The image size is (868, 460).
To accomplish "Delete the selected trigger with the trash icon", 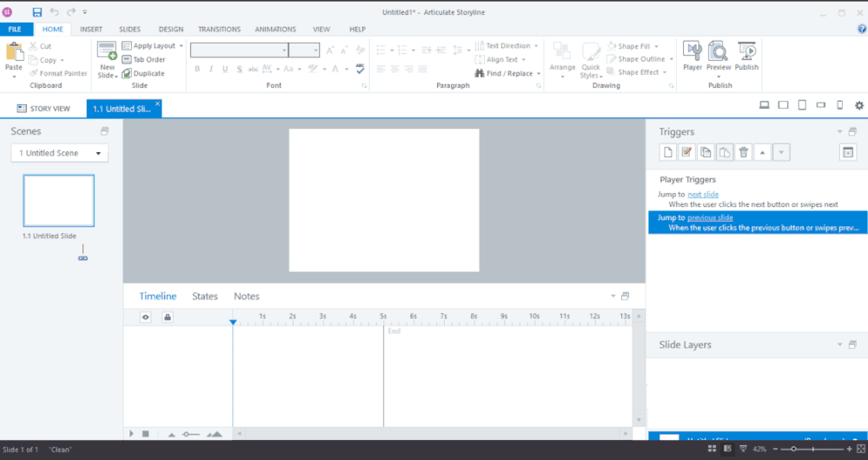I will [x=744, y=152].
